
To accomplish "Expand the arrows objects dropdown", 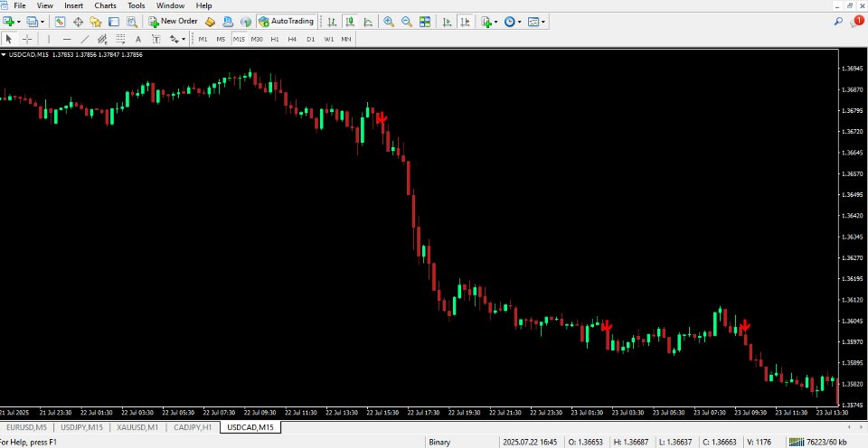I will (184, 39).
